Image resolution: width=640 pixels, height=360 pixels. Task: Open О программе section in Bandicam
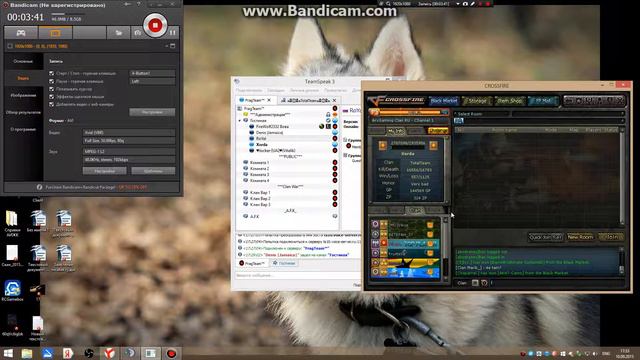tap(23, 129)
